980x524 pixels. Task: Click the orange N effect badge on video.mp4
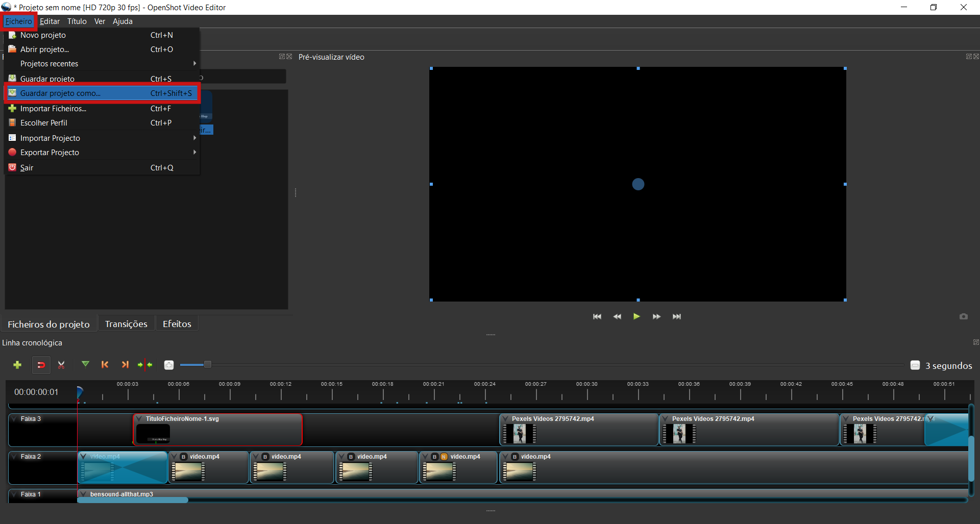coord(444,457)
